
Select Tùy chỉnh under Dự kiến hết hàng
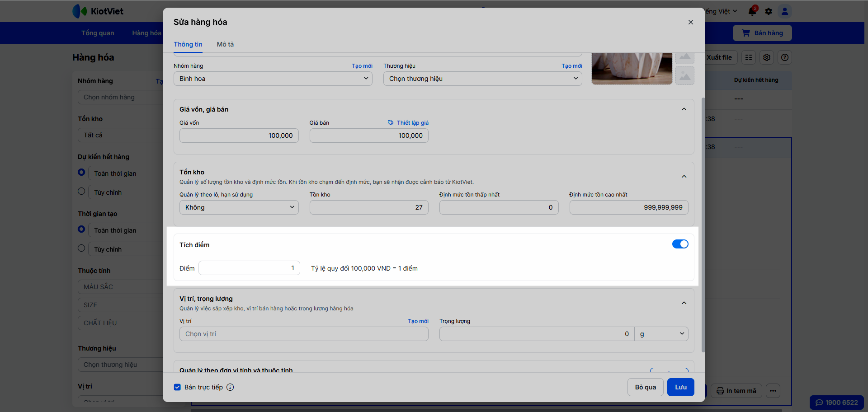coord(81,191)
